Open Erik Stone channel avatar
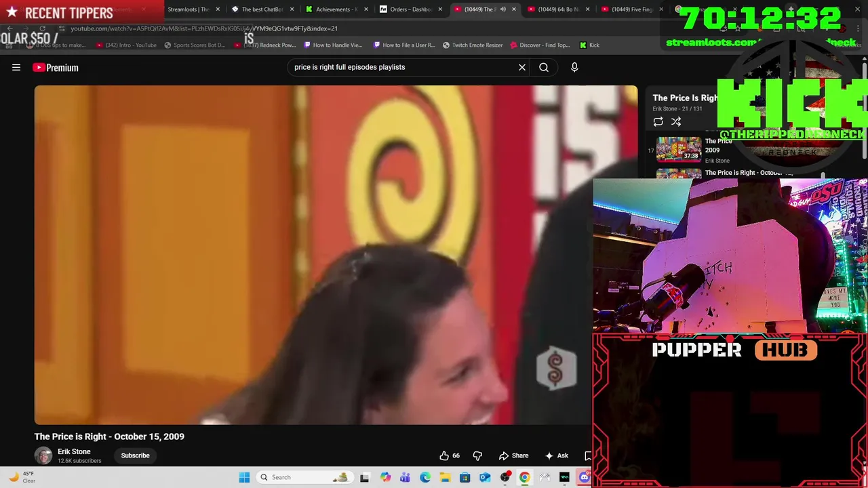This screenshot has height=488, width=868. 43,455
